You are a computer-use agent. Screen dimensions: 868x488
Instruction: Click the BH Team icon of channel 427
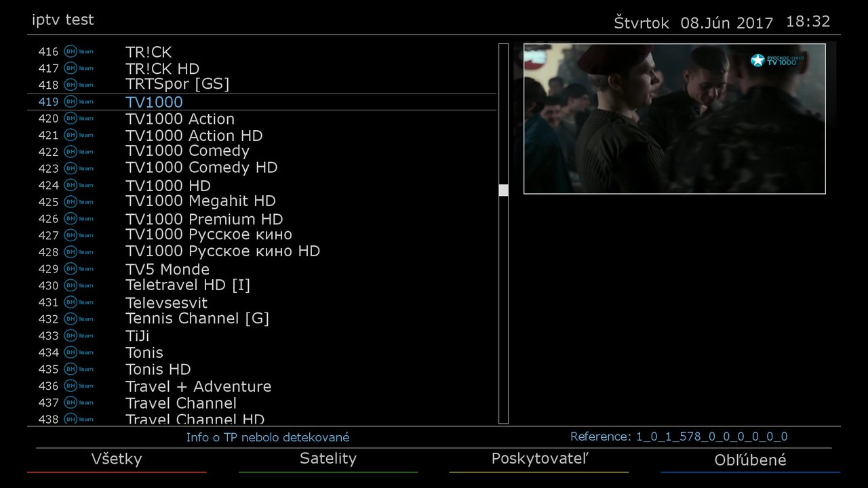[x=79, y=235]
